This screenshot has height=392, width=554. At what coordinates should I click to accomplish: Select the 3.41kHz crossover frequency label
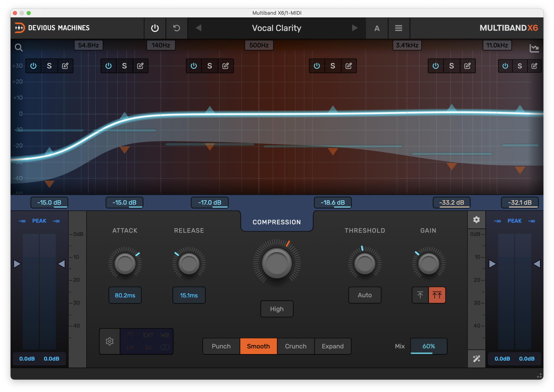(x=407, y=45)
